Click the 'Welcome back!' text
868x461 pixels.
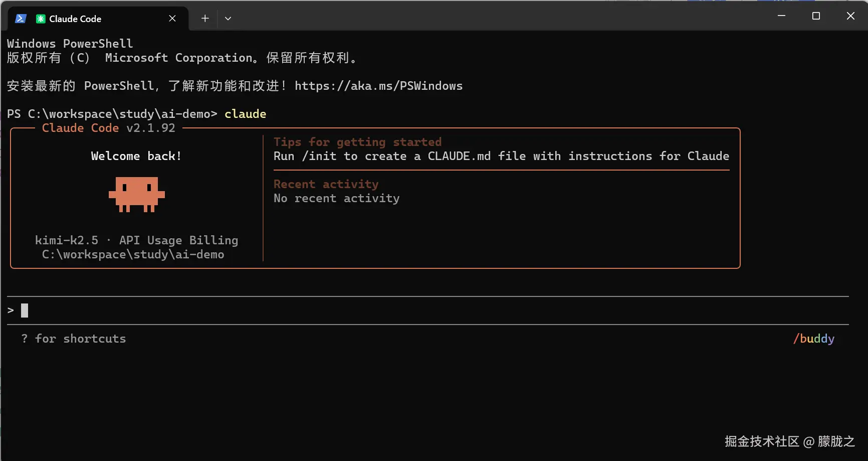coord(136,156)
